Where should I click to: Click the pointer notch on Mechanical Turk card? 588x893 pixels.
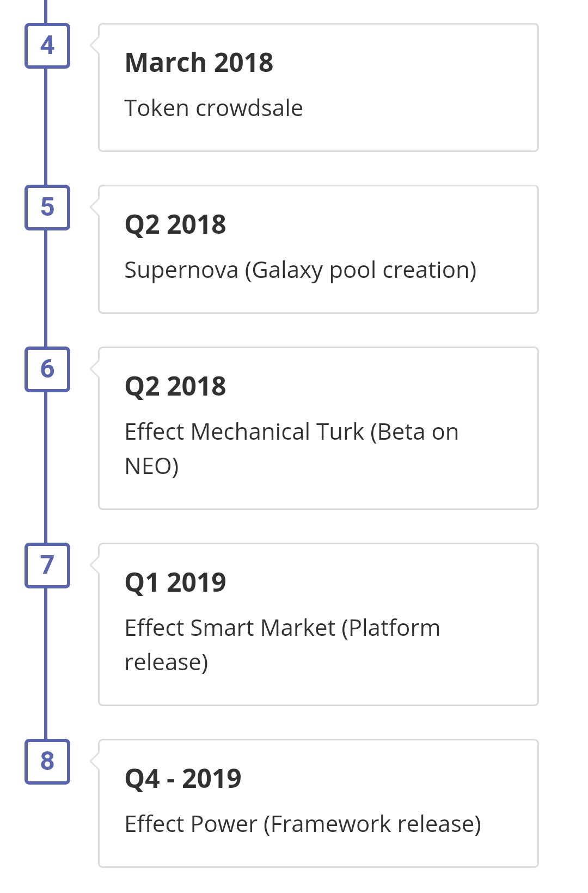[x=95, y=369]
